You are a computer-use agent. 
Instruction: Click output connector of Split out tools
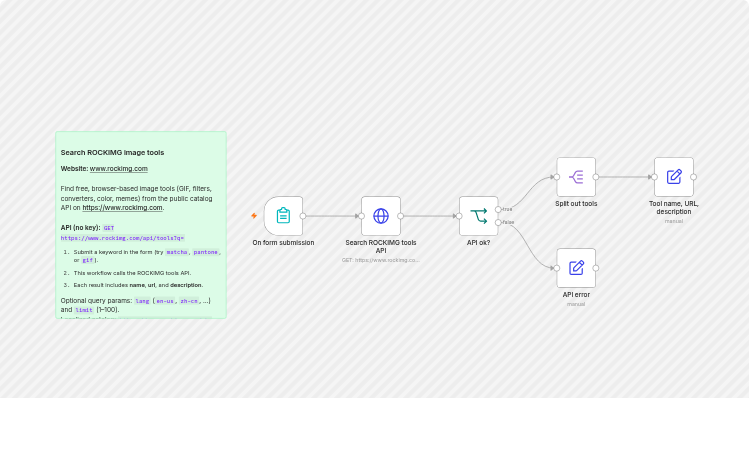596,177
